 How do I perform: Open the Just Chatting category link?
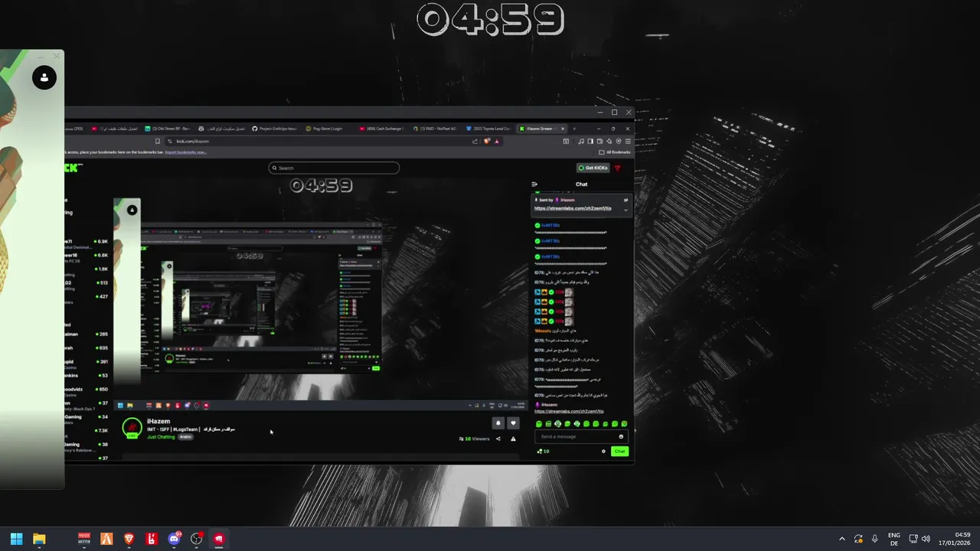tap(161, 437)
